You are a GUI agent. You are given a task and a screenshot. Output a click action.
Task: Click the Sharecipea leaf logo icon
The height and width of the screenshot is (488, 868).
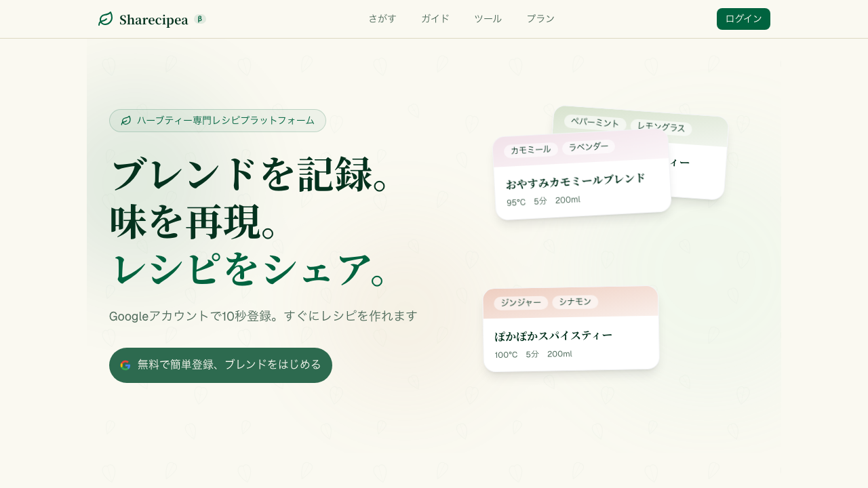tap(105, 19)
